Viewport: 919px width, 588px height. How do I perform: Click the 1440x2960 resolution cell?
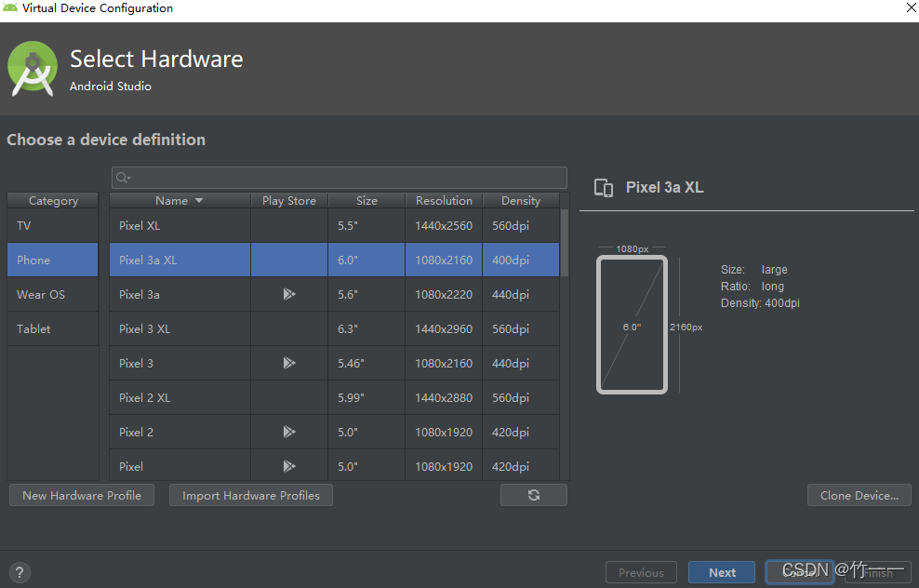[x=444, y=328]
